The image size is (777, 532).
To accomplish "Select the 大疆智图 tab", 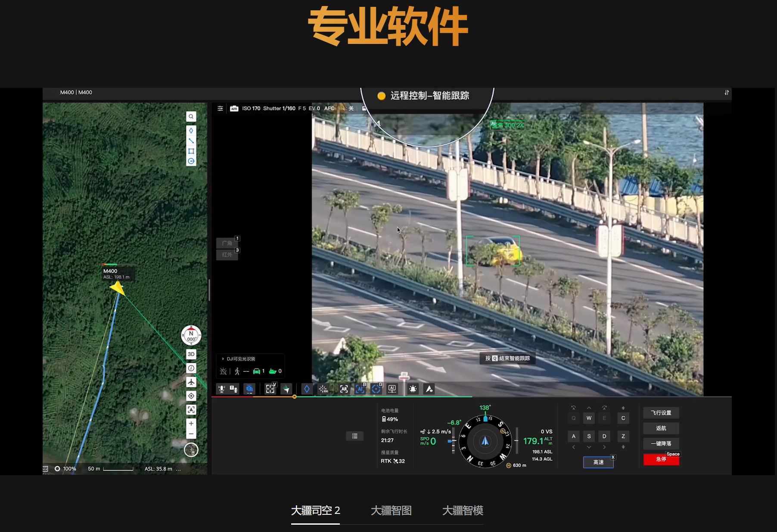I will tap(391, 511).
